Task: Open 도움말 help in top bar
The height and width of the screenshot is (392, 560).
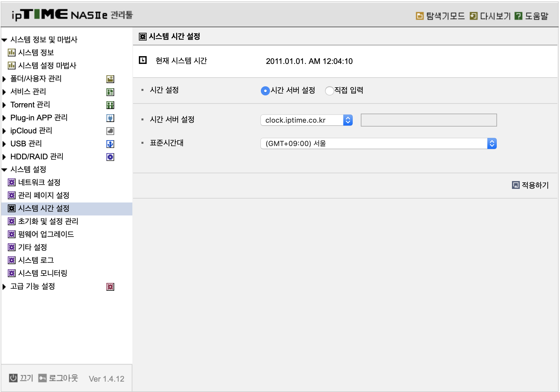Action: click(x=531, y=16)
